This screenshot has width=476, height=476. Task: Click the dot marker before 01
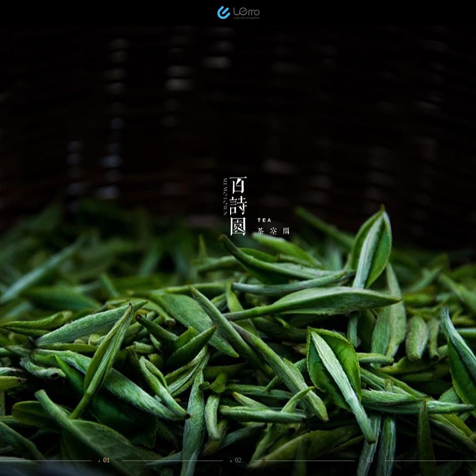99,461
